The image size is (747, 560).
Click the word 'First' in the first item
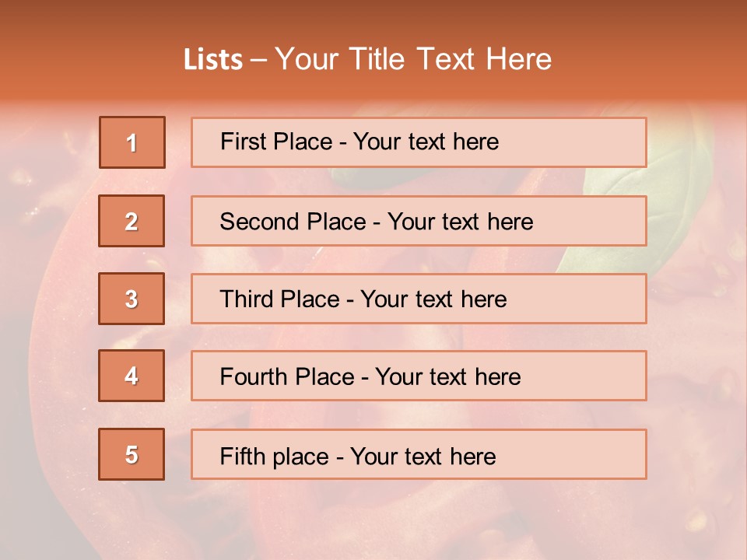pyautogui.click(x=242, y=142)
